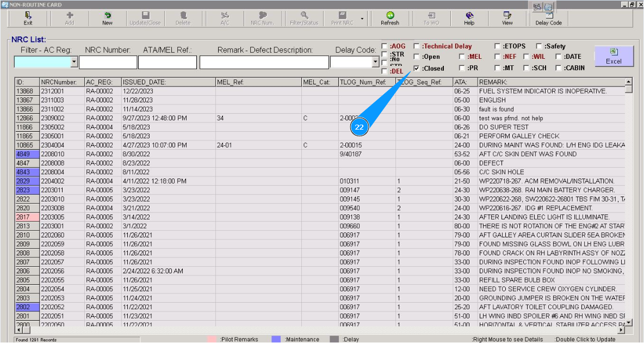This screenshot has height=343, width=644.
Task: Select blue-highlighted ID cell 4849
Action: coord(27,154)
